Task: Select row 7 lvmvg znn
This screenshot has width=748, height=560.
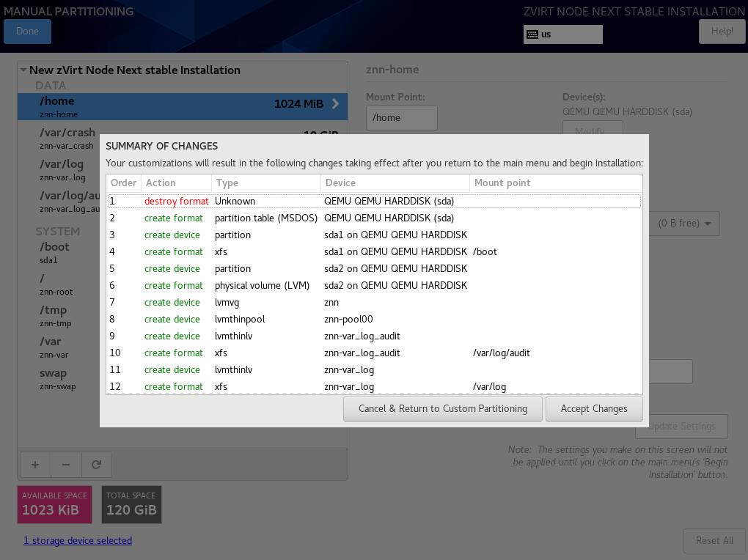Action: 375,303
